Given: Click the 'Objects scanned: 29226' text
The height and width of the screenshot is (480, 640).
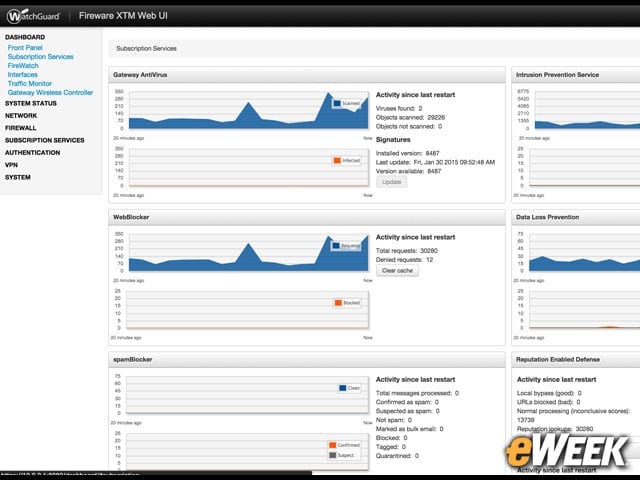Looking at the screenshot, I should (x=410, y=118).
